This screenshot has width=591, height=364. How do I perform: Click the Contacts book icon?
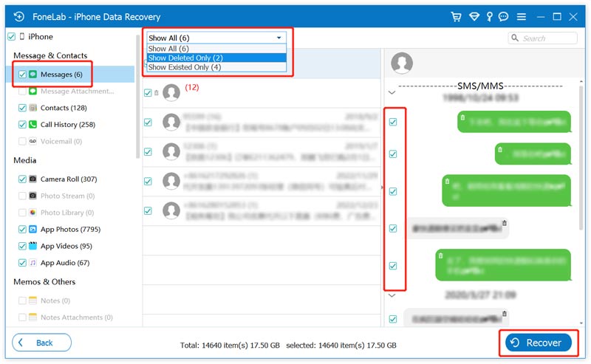(33, 108)
